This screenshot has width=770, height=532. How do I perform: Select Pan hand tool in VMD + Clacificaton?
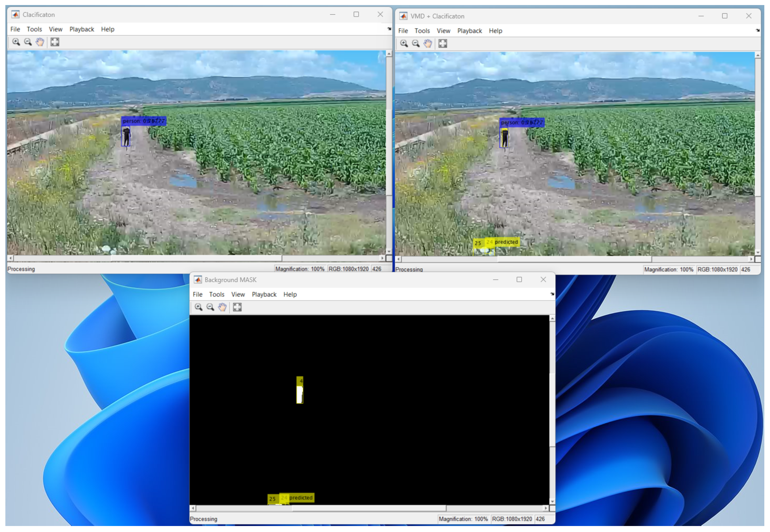[x=427, y=43]
